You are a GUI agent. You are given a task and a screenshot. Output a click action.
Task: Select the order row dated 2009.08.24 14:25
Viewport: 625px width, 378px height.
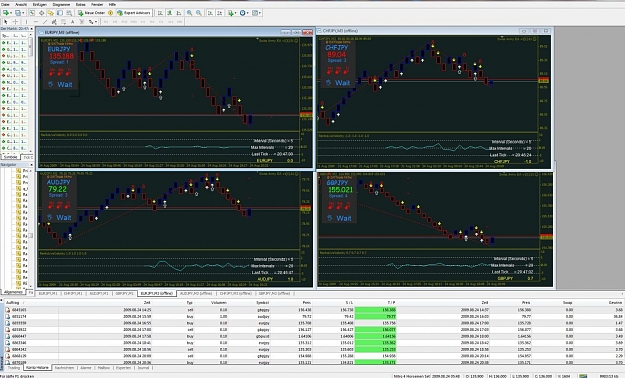click(314, 309)
